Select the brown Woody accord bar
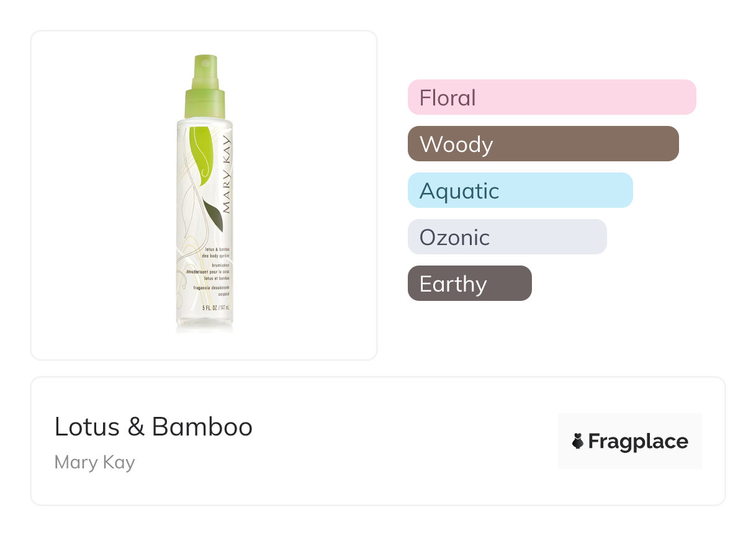 click(542, 144)
